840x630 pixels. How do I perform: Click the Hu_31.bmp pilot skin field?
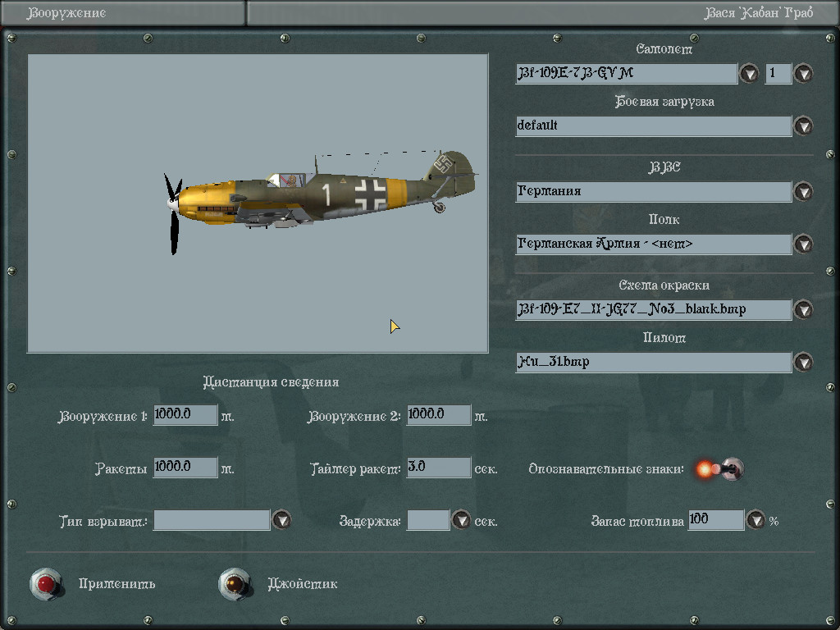[654, 362]
